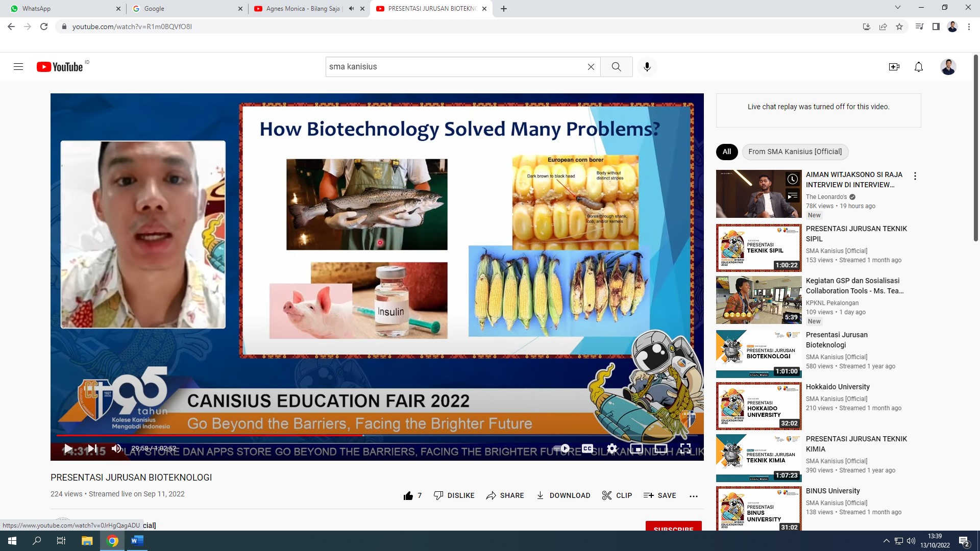Dislike the video
Image resolution: width=980 pixels, height=551 pixels.
(454, 495)
